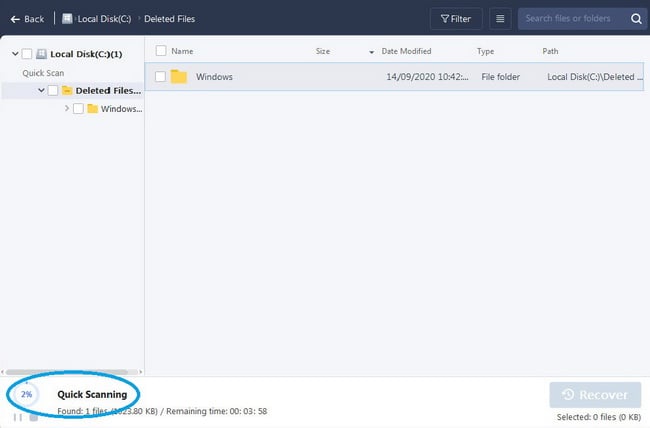650x428 pixels.
Task: Click the Windows folder icon in file list
Action: click(x=179, y=76)
